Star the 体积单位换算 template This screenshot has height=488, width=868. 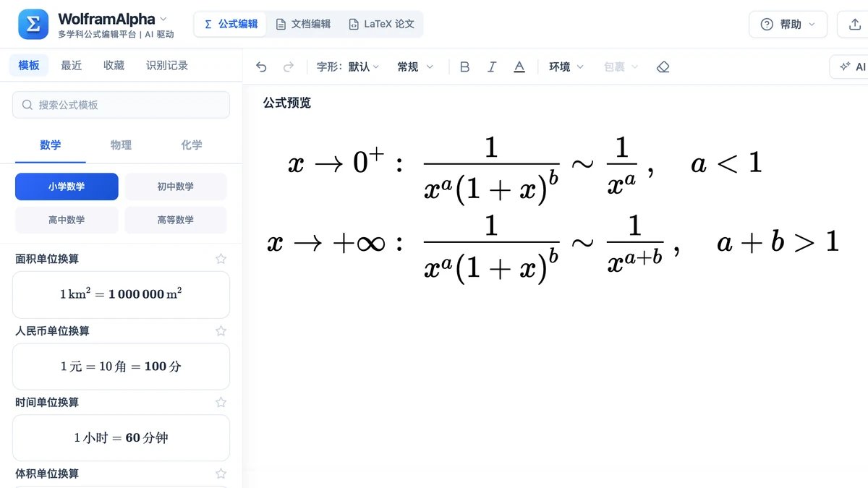click(221, 474)
